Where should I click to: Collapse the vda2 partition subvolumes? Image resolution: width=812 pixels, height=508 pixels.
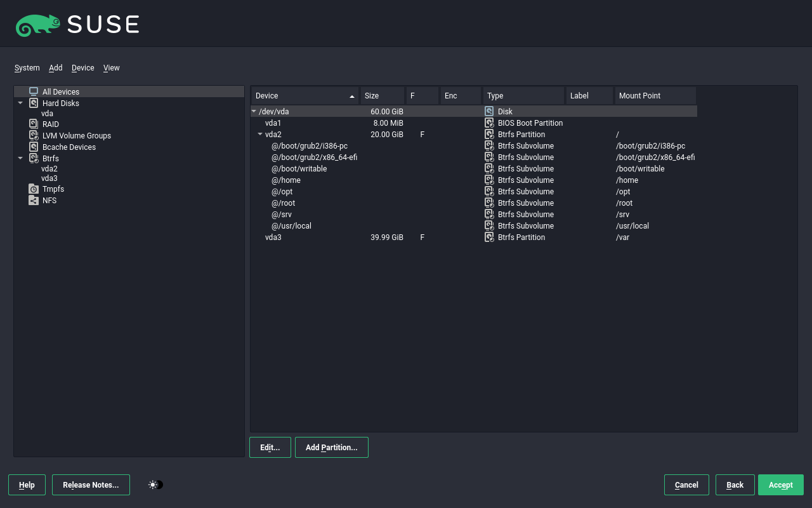point(260,134)
